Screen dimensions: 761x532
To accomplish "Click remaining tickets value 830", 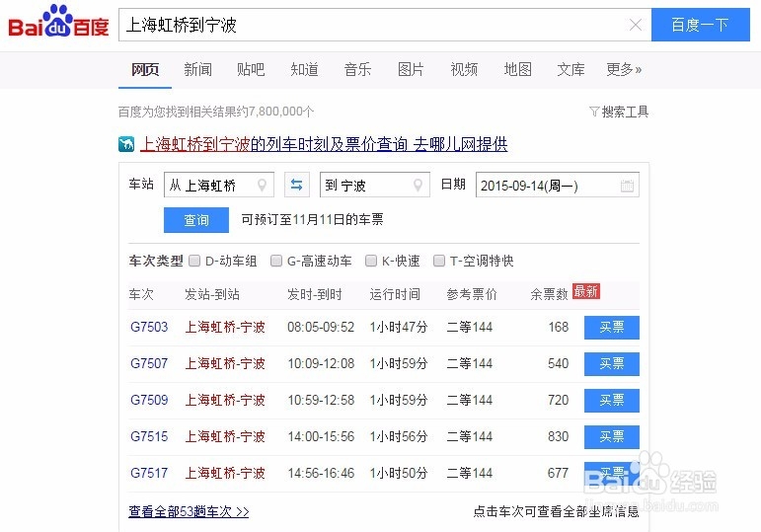I will [x=558, y=436].
